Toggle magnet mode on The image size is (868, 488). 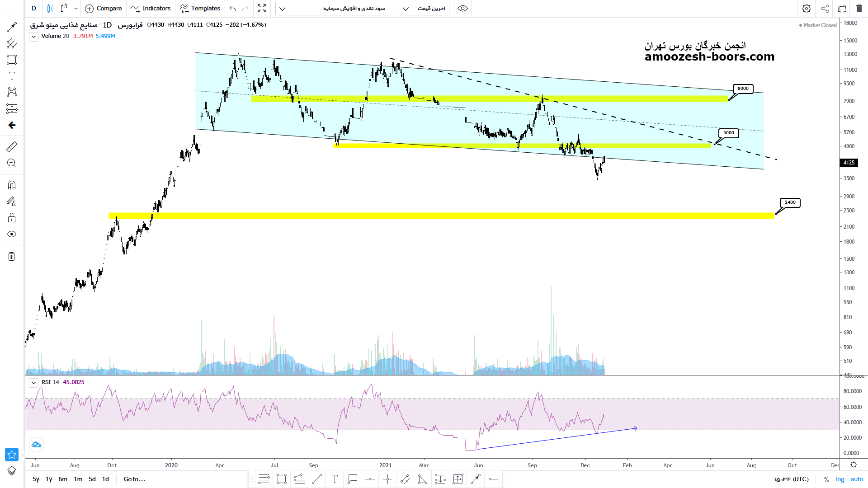(12, 185)
